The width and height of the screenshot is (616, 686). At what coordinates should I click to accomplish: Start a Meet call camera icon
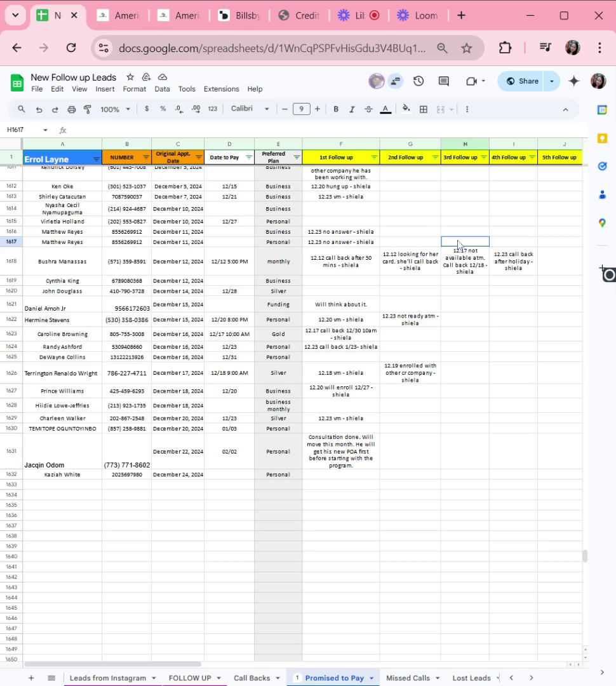pos(471,81)
